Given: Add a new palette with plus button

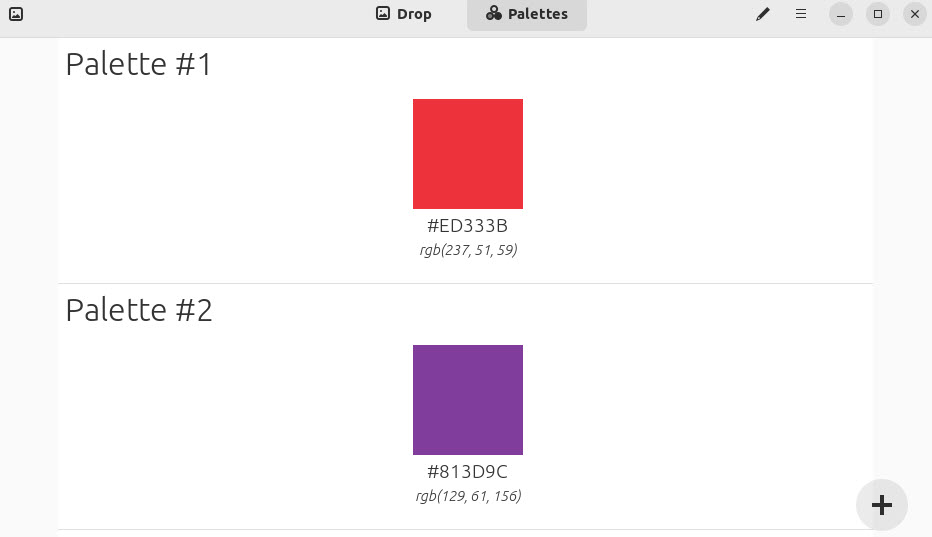Looking at the screenshot, I should tap(881, 505).
